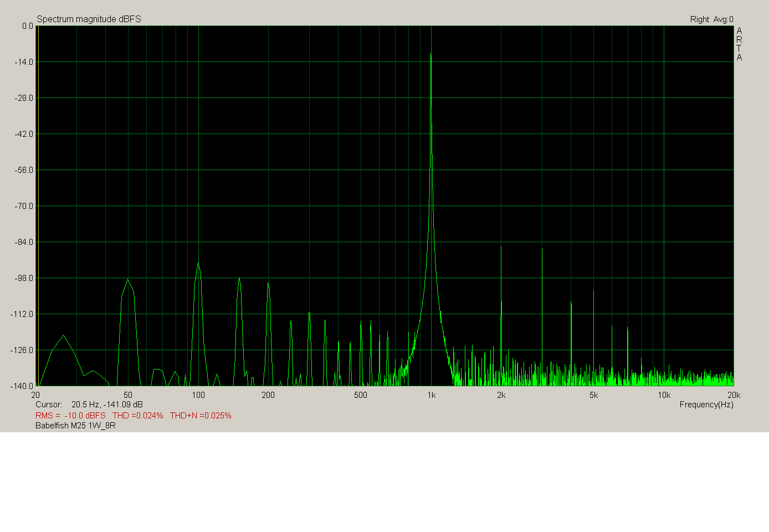Click the -42.0 dB axis label

click(x=24, y=134)
